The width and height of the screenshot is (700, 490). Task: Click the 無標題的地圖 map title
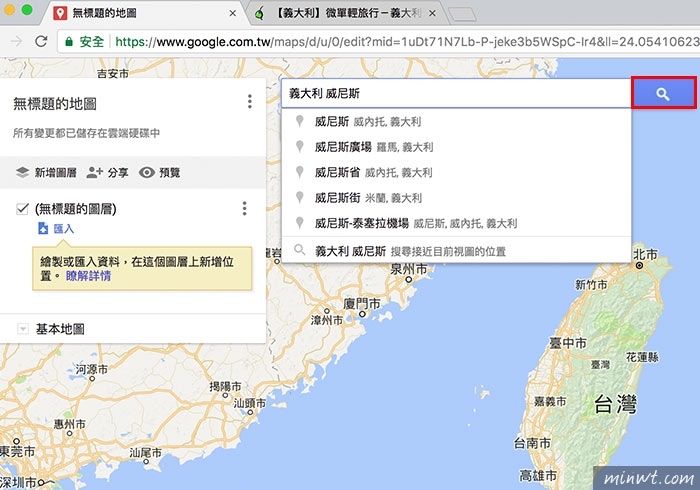[x=55, y=104]
